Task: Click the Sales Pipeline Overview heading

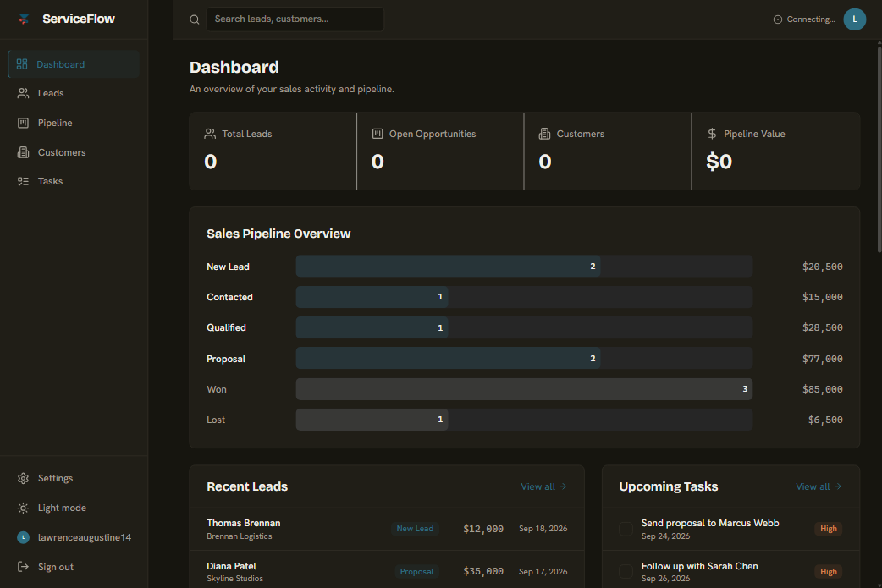Action: [278, 234]
